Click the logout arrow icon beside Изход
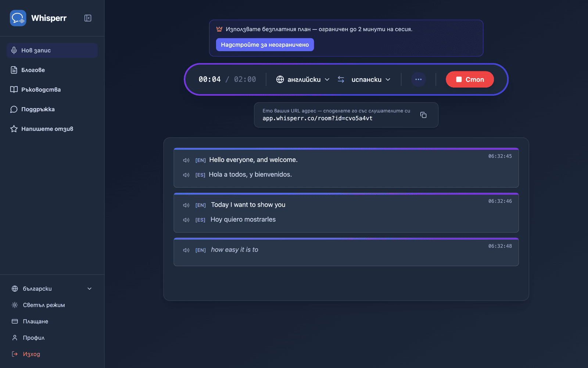The height and width of the screenshot is (368, 588). pos(15,354)
